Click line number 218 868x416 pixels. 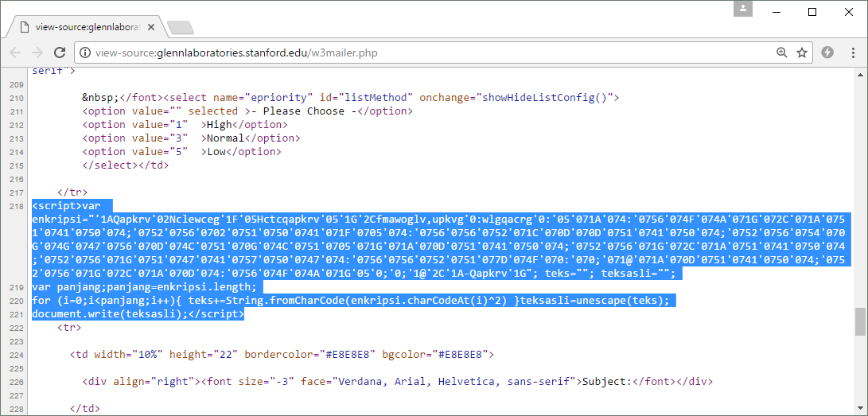tap(16, 206)
